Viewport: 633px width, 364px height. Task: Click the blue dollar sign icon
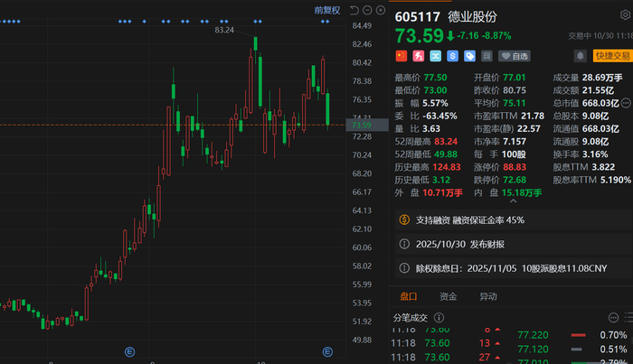pos(452,56)
